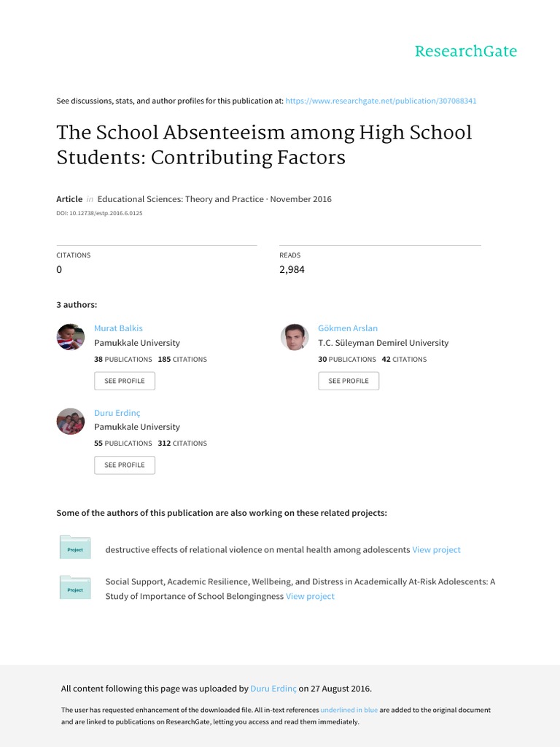
Task: Open Gökmen Arslan author link
Action: [x=348, y=328]
